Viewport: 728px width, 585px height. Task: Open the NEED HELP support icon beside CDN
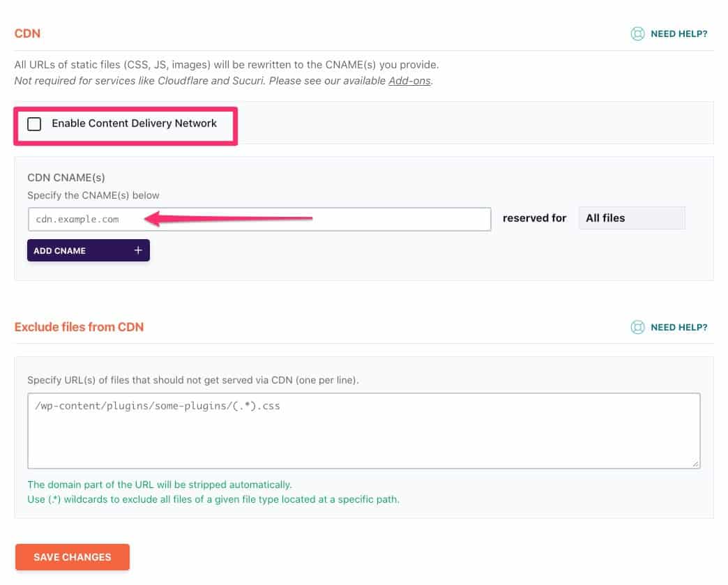tap(638, 33)
